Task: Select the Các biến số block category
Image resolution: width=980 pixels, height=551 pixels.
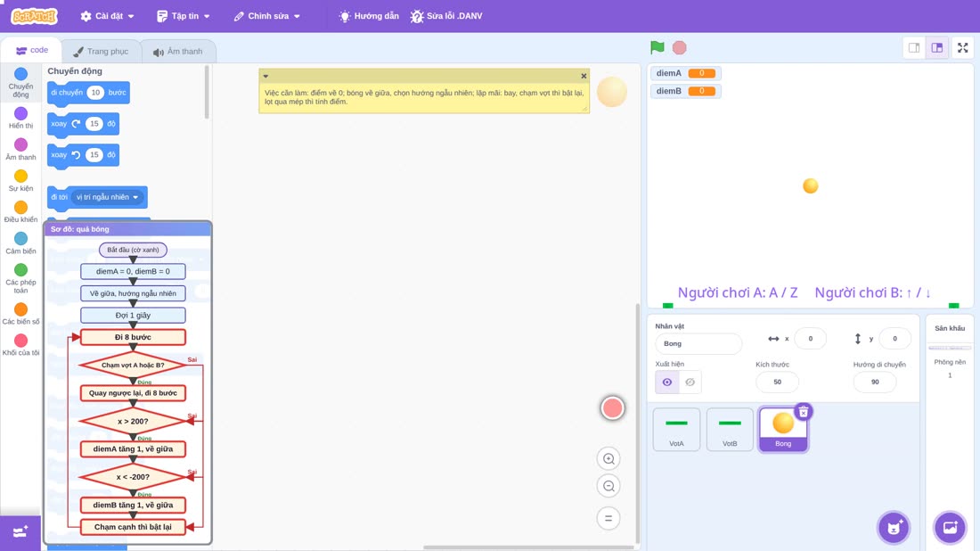Action: pyautogui.click(x=20, y=314)
